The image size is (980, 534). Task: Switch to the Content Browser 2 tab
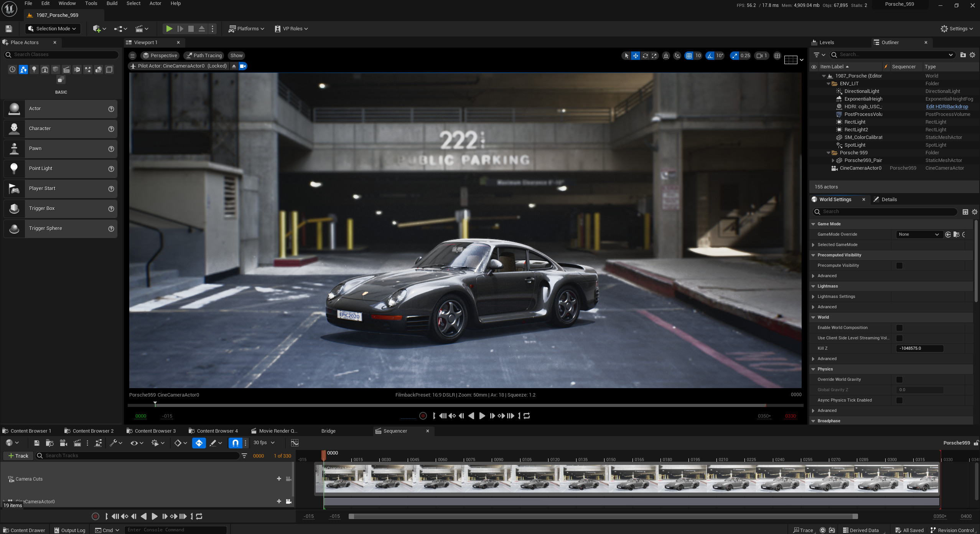tap(89, 431)
